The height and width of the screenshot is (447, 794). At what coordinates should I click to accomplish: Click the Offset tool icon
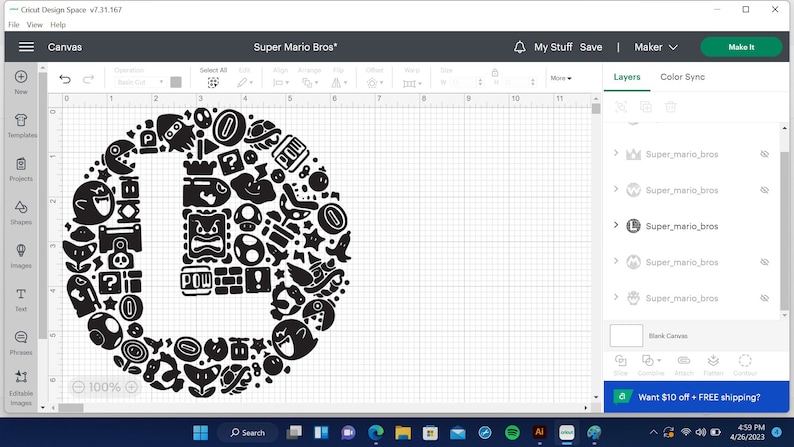(372, 83)
